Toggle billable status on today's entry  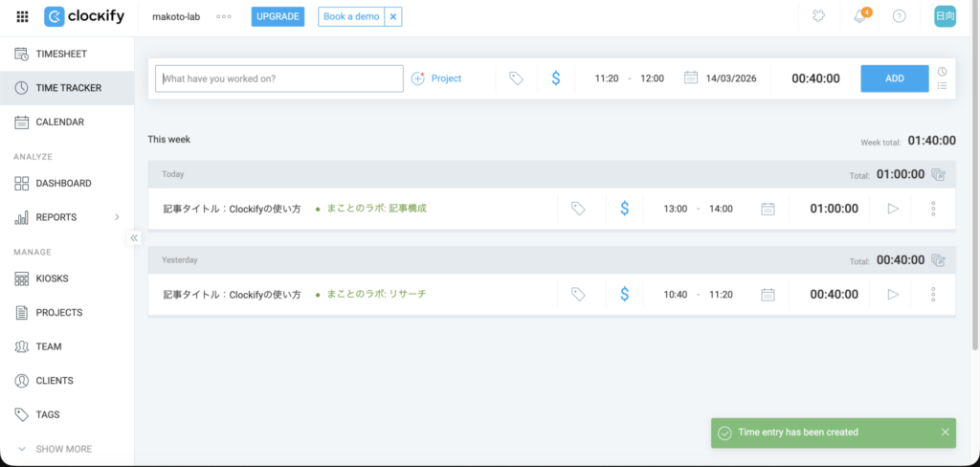click(x=624, y=209)
